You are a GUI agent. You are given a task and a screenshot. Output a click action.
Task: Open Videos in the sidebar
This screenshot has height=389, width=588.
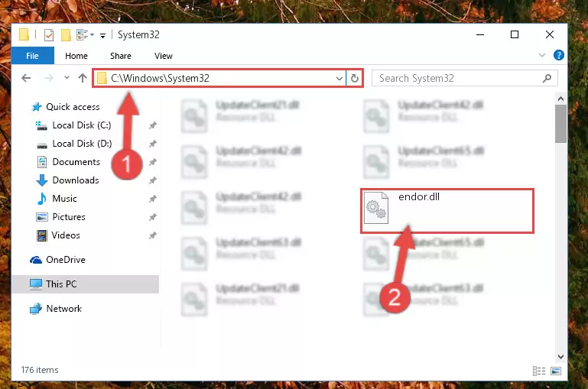pyautogui.click(x=58, y=235)
